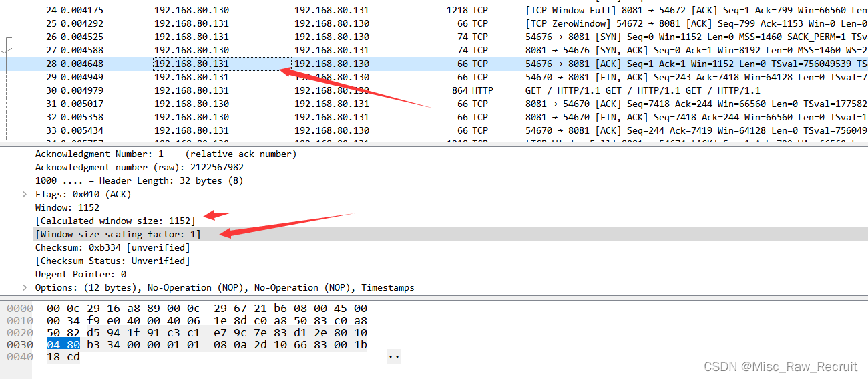Click Acknowledgment number (raw) line
Viewport: 868px width, 379px height.
(x=140, y=168)
